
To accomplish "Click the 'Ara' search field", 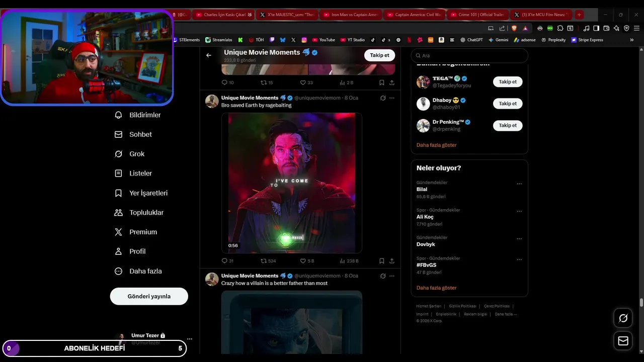I will click(469, 56).
